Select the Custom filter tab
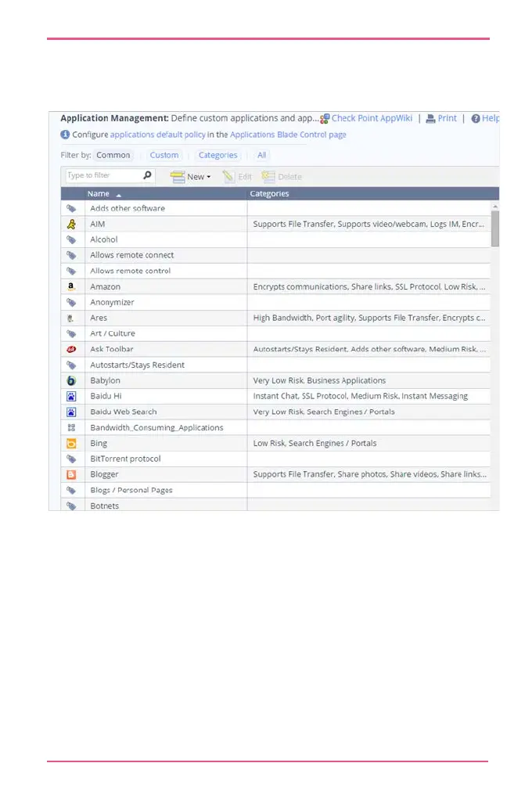The height and width of the screenshot is (799, 532). (164, 155)
